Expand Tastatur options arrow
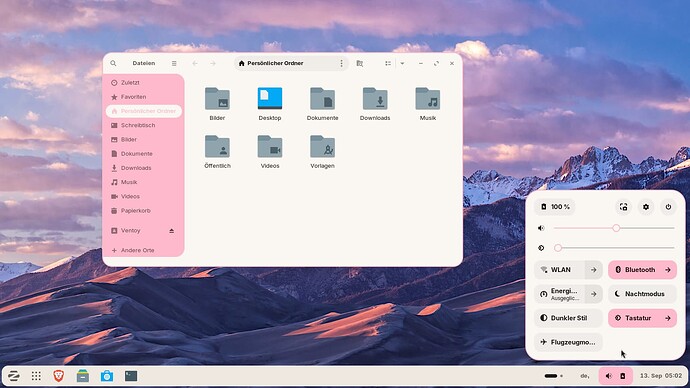 click(668, 318)
